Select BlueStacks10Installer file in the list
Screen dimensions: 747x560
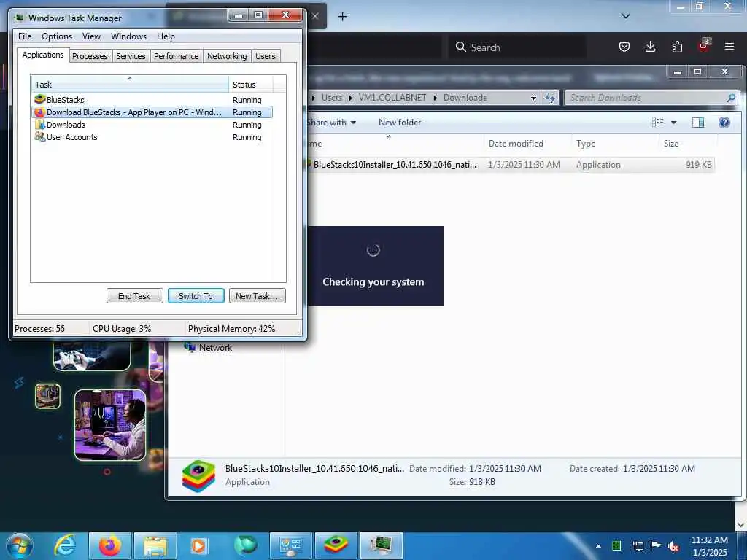click(x=511, y=165)
